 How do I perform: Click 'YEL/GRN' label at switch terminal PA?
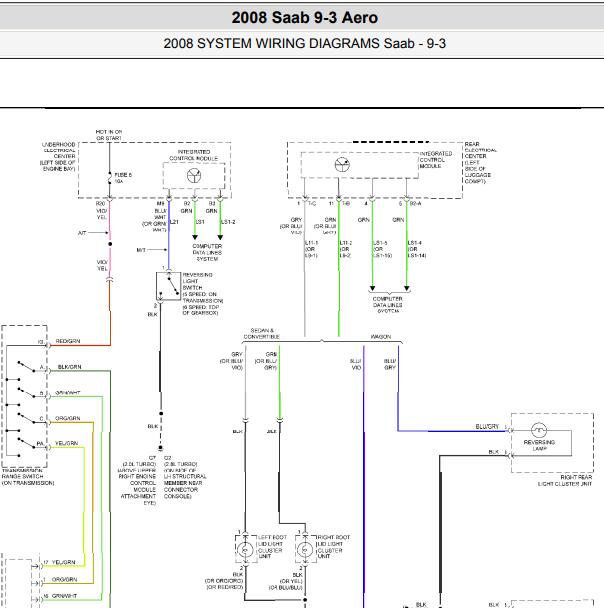(66, 443)
